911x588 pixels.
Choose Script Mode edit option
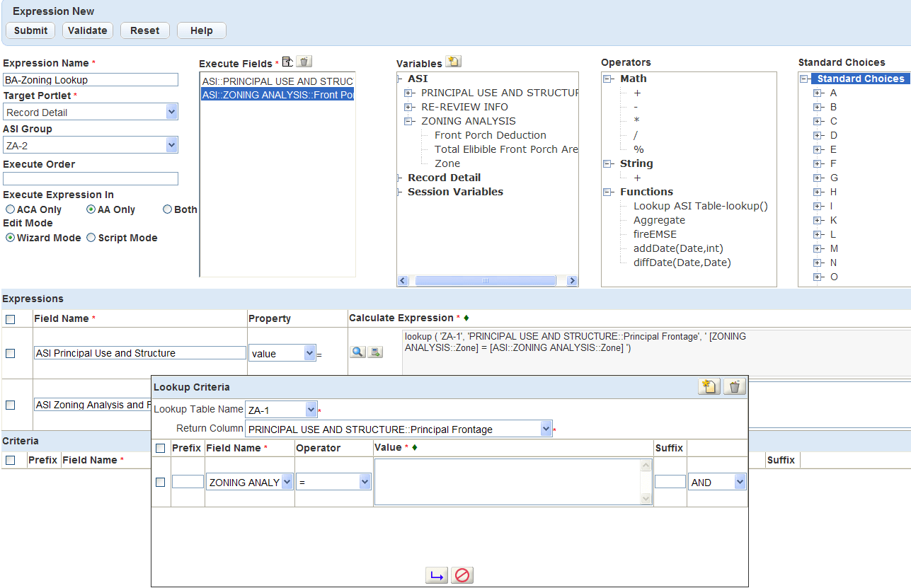pos(91,238)
